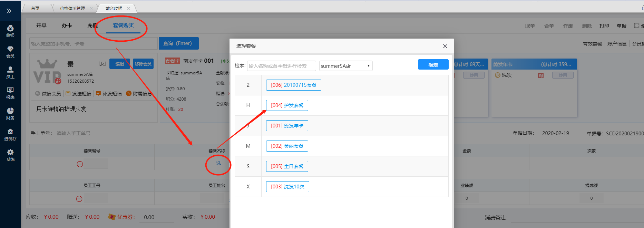The image size is (644, 228).
Task: Close the 选择套餐 dialog
Action: point(445,46)
